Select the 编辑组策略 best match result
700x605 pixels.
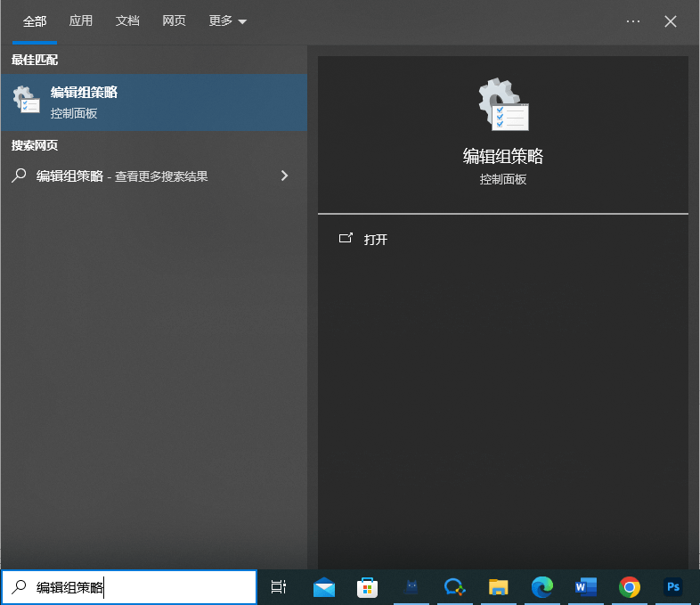click(x=154, y=102)
